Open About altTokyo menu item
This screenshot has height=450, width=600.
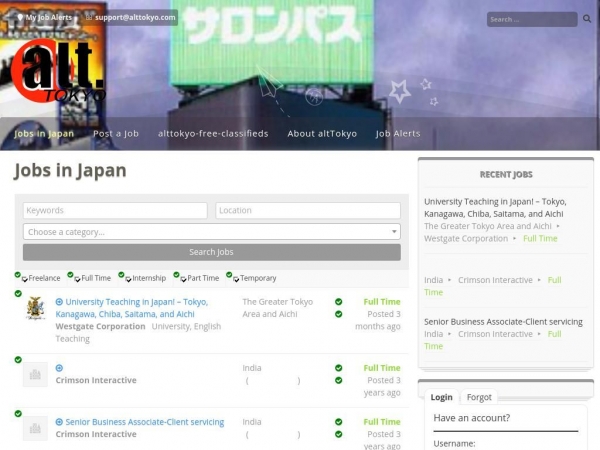tap(322, 134)
